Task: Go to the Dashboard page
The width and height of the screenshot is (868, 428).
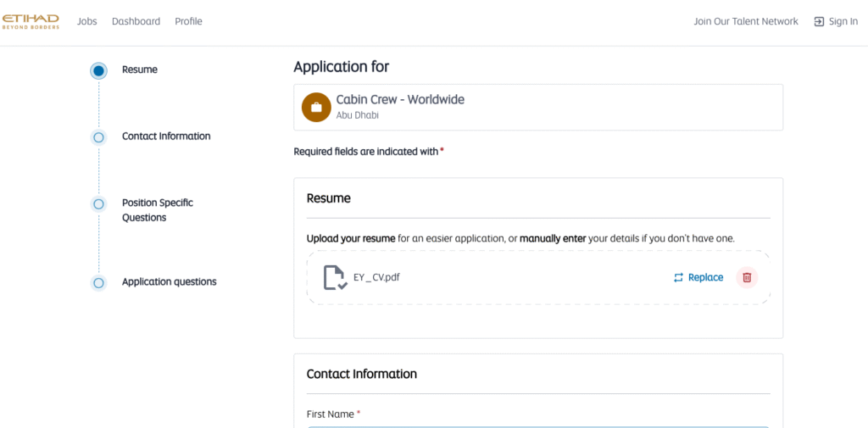Action: (136, 21)
